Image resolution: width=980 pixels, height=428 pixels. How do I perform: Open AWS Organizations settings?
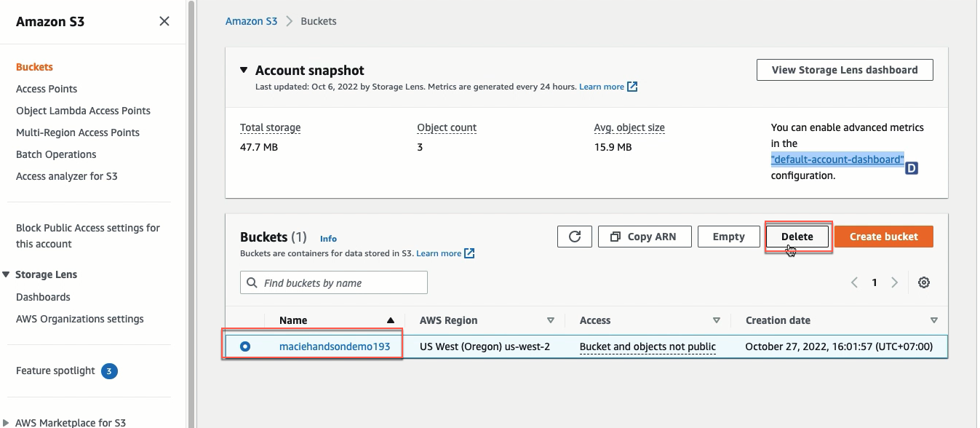click(80, 319)
